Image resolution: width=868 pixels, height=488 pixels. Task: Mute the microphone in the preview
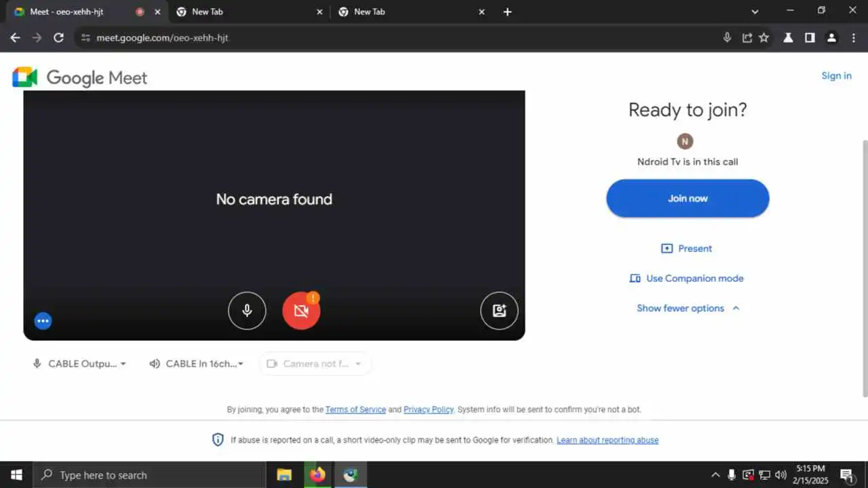coord(247,310)
